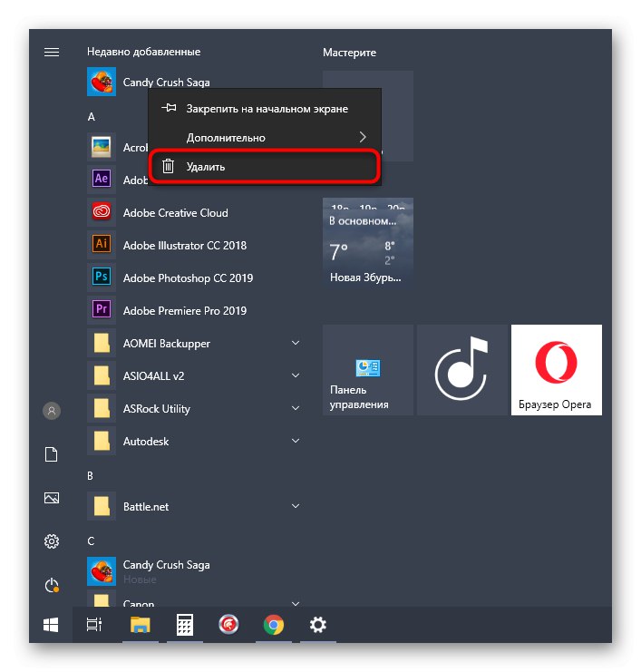The image size is (641, 672).
Task: Click the Candy Crush Saga icon under Недавно добавленные
Action: tap(102, 82)
